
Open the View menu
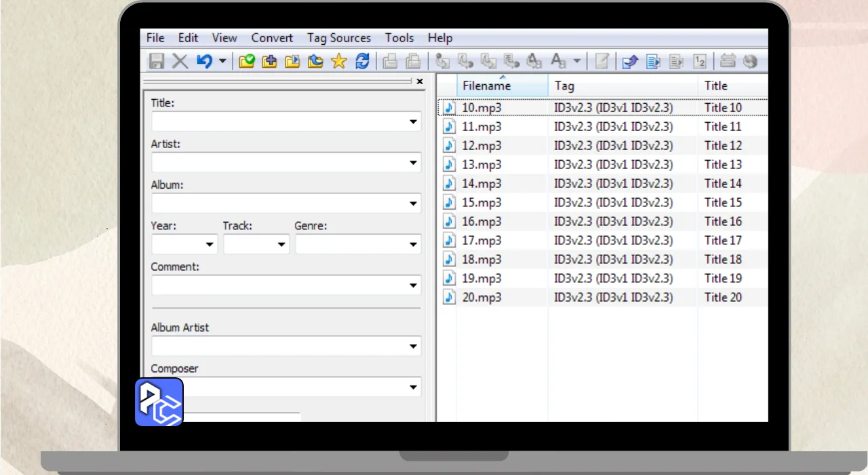(224, 38)
